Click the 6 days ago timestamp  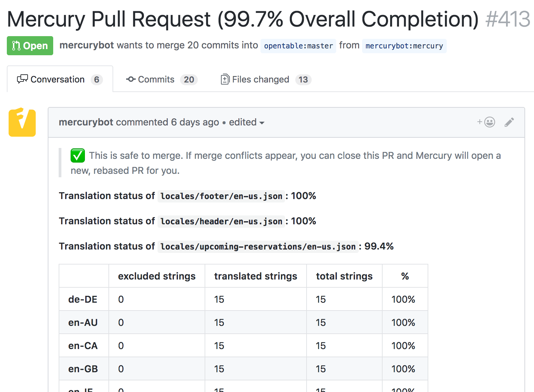195,122
